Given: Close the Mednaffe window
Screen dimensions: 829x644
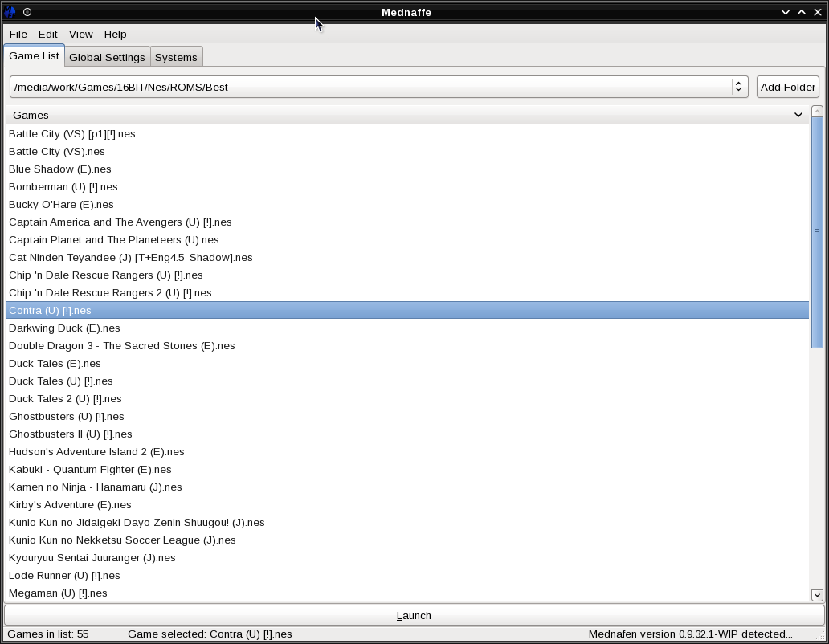Looking at the screenshot, I should coord(818,12).
